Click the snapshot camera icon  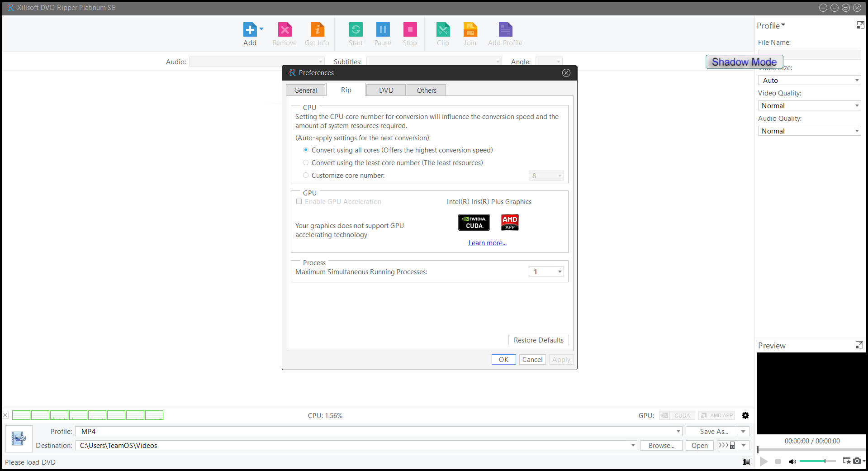857,461
